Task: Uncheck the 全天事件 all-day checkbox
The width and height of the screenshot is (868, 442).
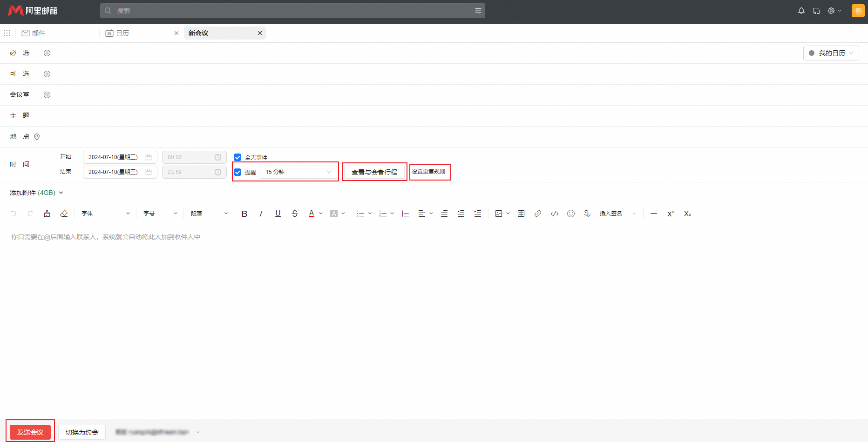Action: click(237, 157)
